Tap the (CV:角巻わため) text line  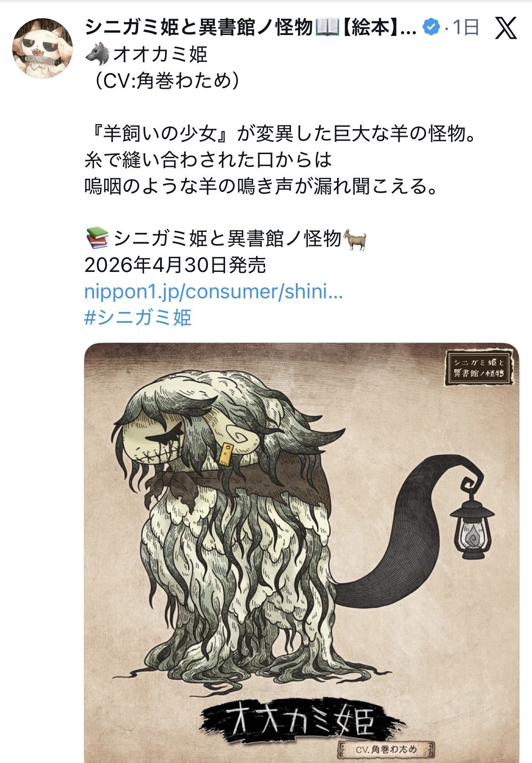pyautogui.click(x=164, y=81)
